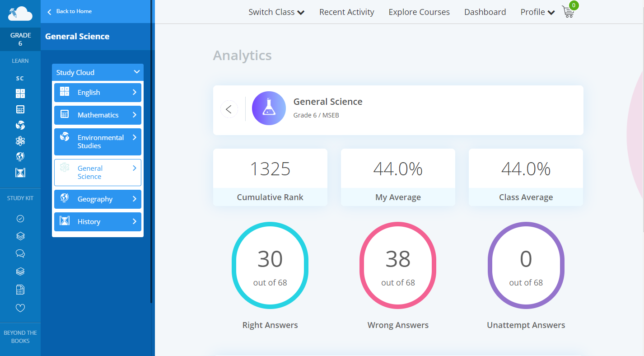Click the Geography menu item globe icon
This screenshot has width=644, height=356.
[x=65, y=198]
